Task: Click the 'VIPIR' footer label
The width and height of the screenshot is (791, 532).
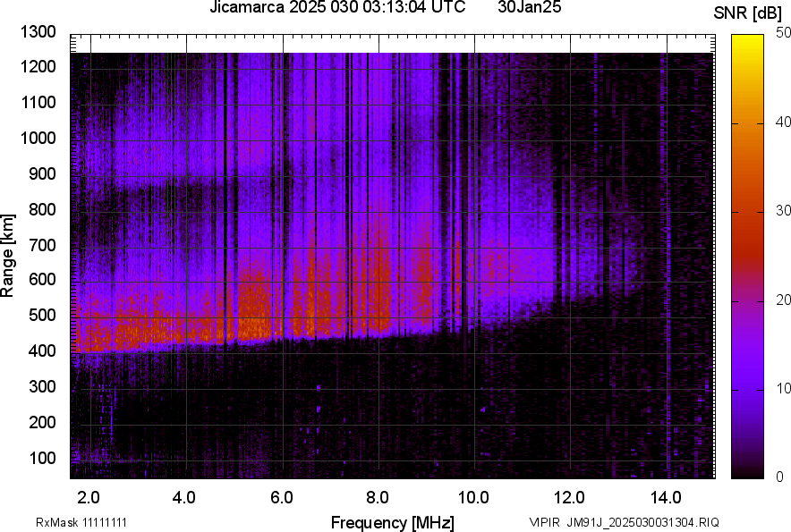Action: click(544, 522)
